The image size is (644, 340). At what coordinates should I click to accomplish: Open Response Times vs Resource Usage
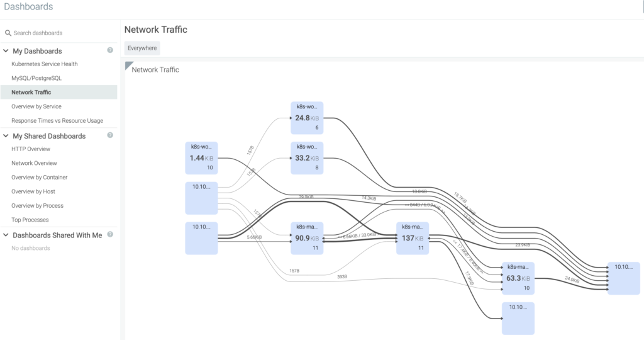coord(57,120)
